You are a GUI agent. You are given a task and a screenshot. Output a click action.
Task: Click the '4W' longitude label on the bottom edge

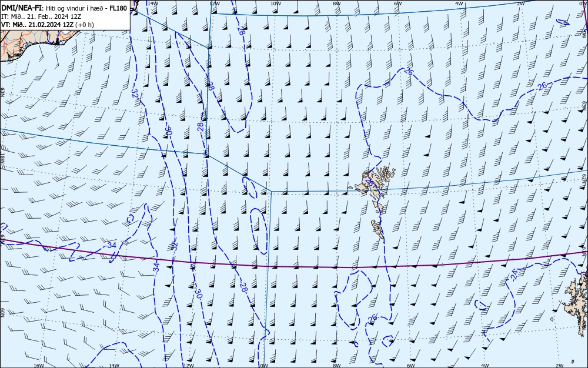(485, 366)
